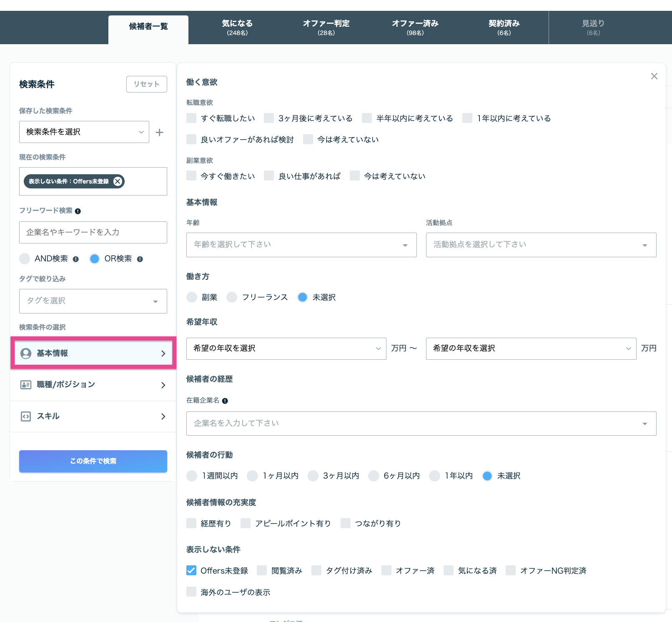Check 今すぐ働きたい checkbox
Screen dimensions: 672x622
(191, 176)
